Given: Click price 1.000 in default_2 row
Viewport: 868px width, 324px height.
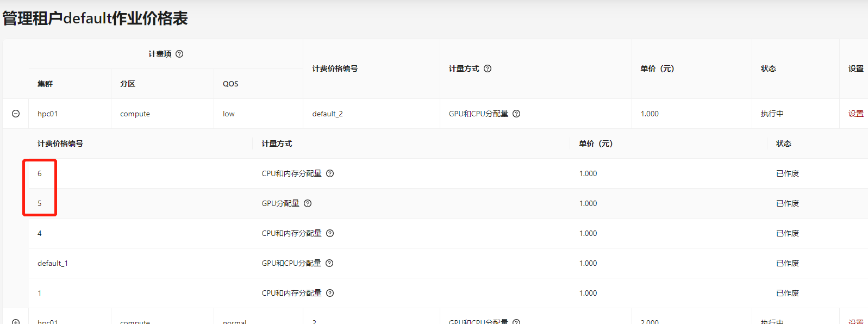Looking at the screenshot, I should click(x=650, y=114).
